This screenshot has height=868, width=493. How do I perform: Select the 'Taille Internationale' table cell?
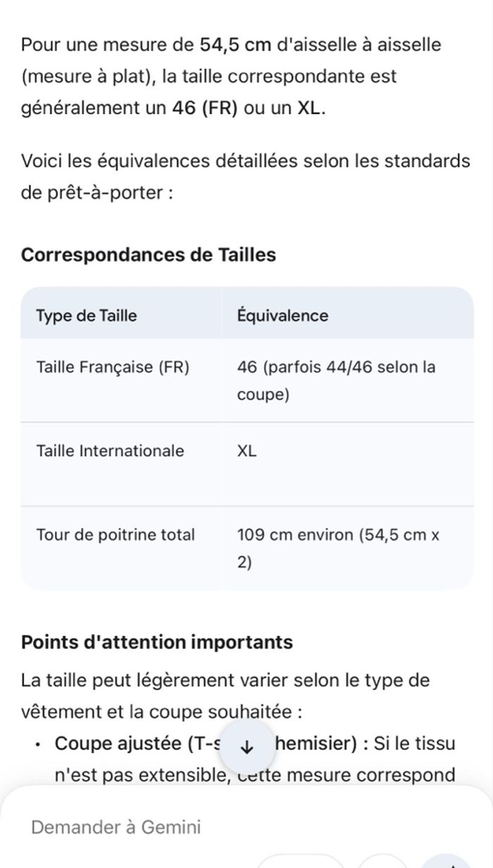pos(111,451)
